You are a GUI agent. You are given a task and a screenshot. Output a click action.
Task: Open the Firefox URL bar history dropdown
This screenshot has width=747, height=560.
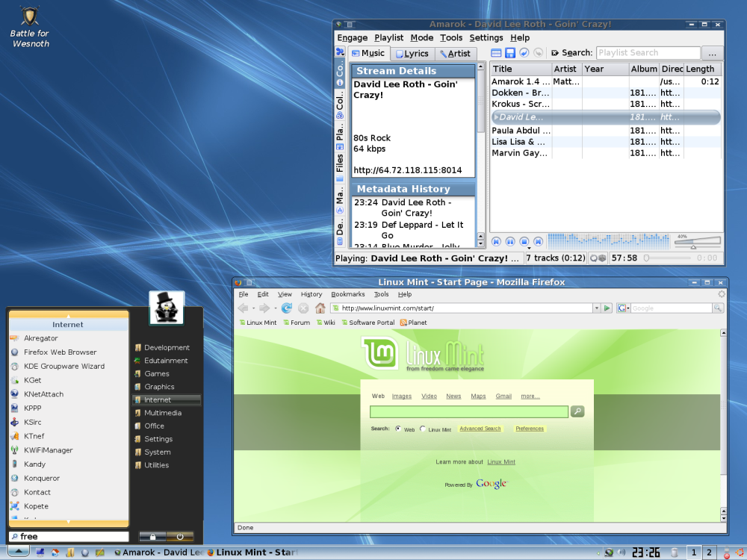596,308
